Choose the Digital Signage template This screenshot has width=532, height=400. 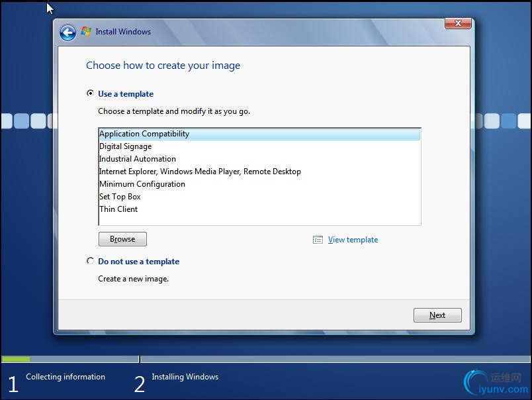[259, 146]
